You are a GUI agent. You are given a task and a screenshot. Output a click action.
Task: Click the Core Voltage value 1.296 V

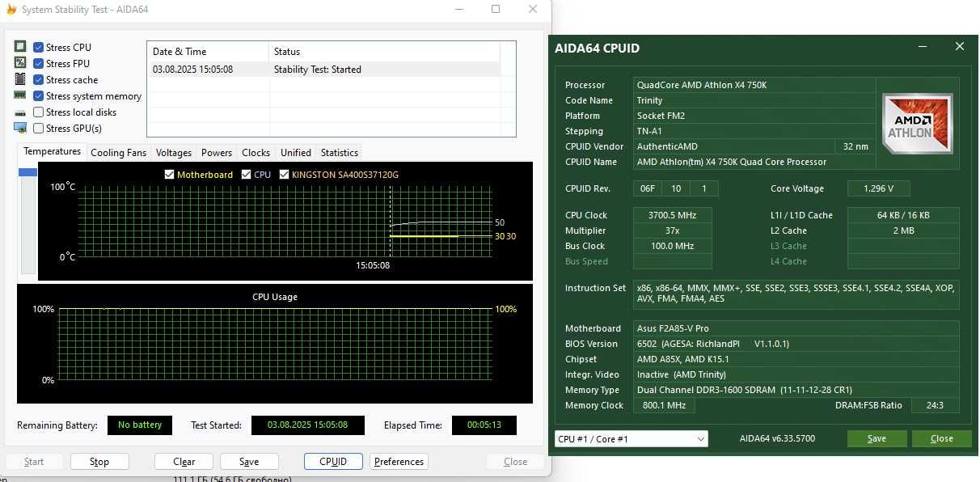[x=879, y=188]
